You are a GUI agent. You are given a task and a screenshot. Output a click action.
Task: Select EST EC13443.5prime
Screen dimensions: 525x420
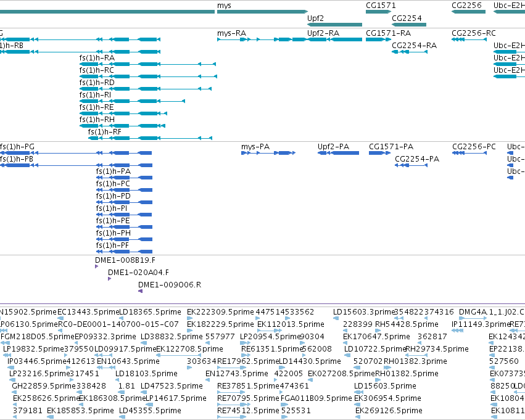(88, 312)
